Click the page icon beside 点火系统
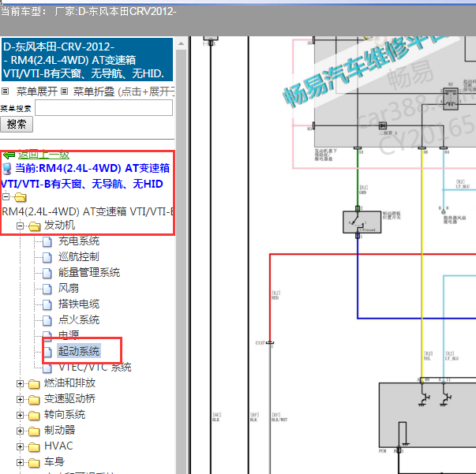The height and width of the screenshot is (474, 476). 47,320
